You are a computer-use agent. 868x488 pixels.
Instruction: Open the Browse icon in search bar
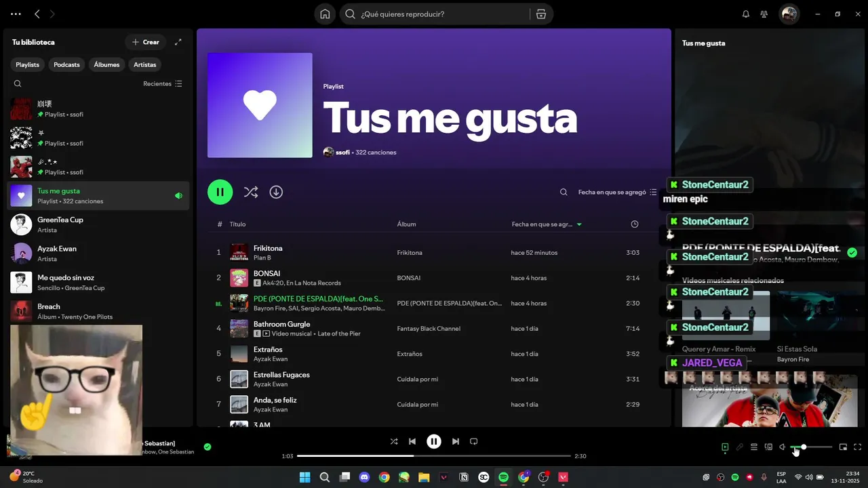541,14
